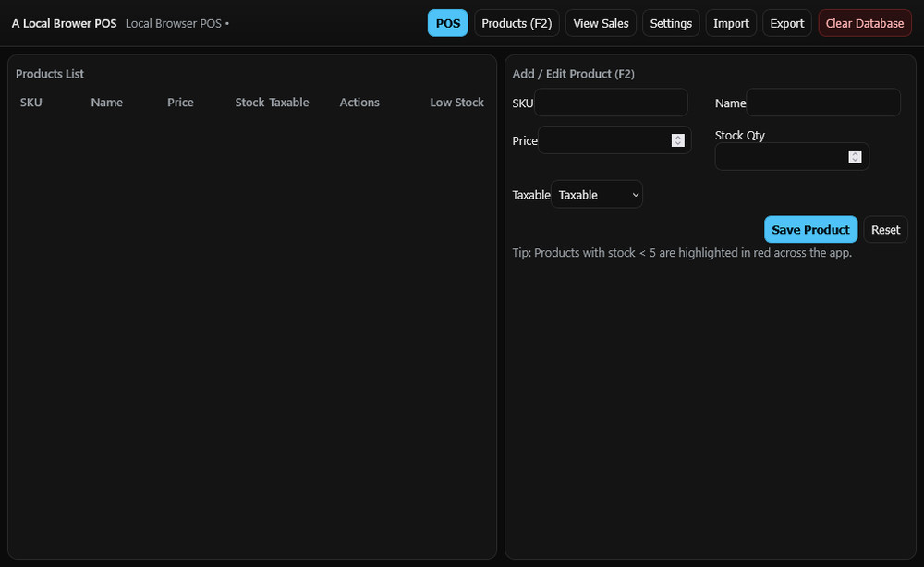Screen dimensions: 924x567
Task: Click the Import button
Action: coord(730,22)
